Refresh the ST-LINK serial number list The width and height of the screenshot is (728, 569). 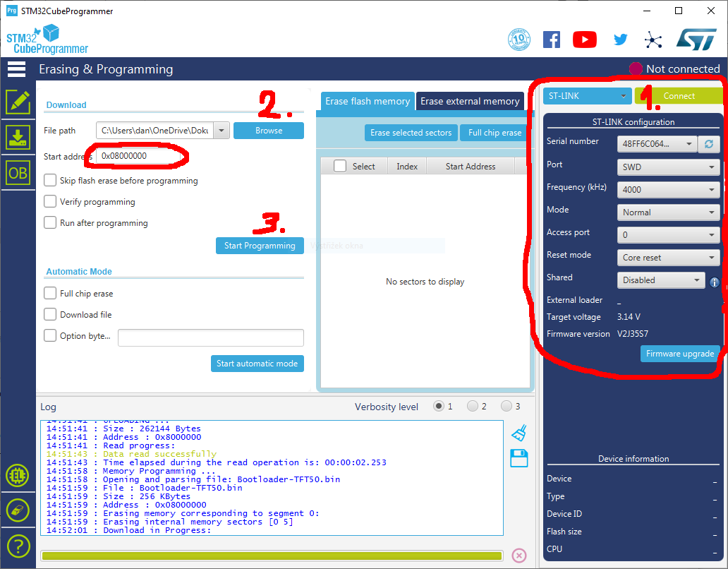coord(709,144)
